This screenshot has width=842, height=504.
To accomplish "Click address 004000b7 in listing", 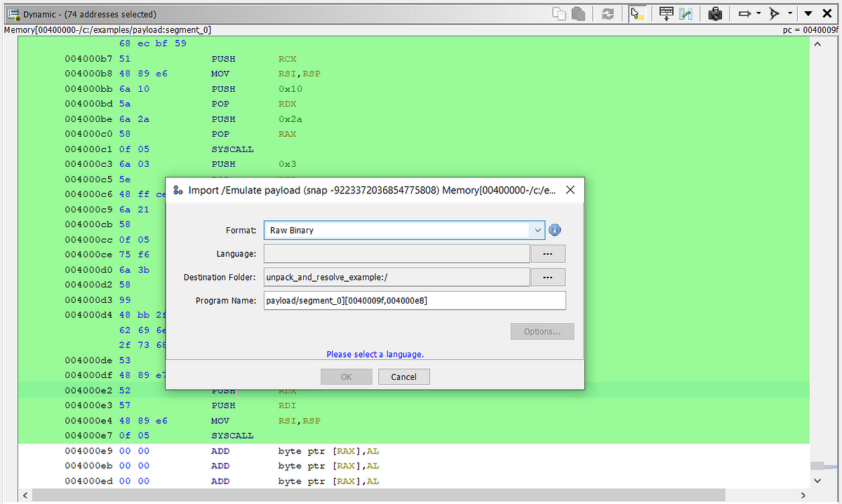I will pyautogui.click(x=88, y=59).
